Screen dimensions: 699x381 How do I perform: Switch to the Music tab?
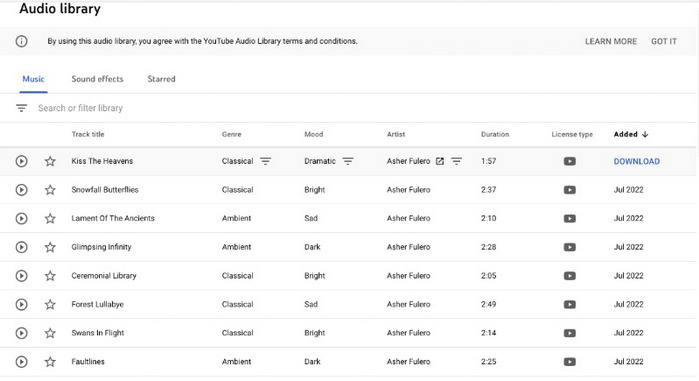pos(33,79)
